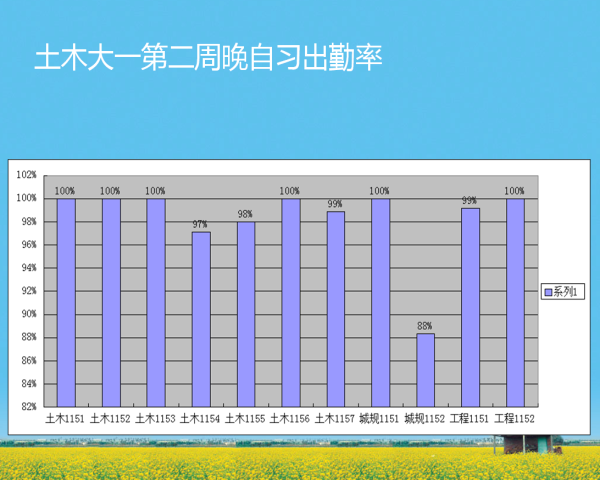This screenshot has height=480, width=600.
Task: Click the 城规1151 category axis label
Action: point(379,418)
